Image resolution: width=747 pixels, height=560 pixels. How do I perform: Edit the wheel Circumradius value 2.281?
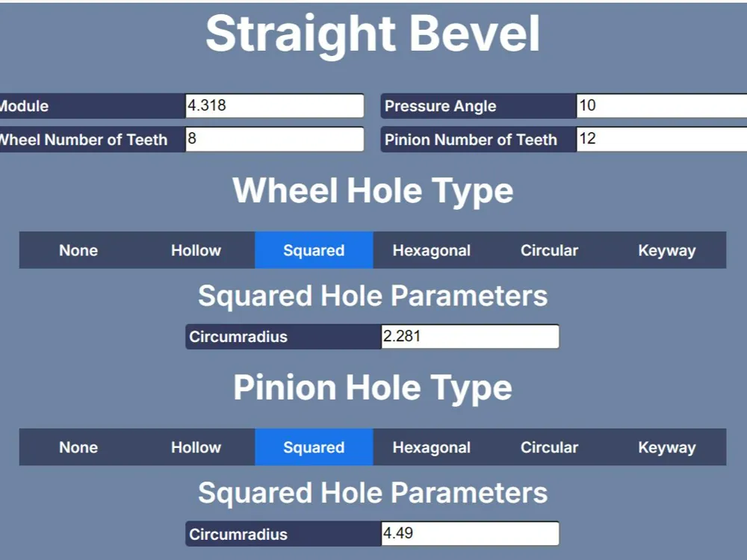click(470, 337)
